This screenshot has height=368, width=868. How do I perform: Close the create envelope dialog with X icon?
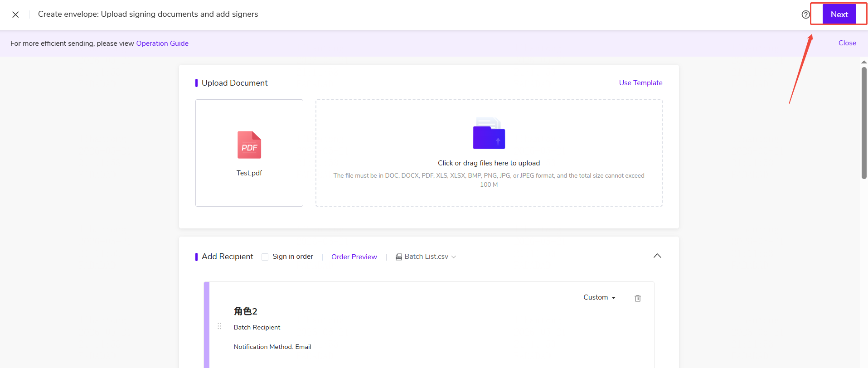pyautogui.click(x=15, y=15)
